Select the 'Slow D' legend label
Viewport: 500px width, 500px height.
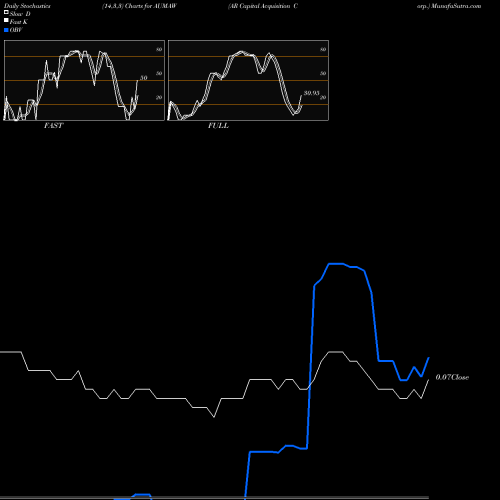pos(20,14)
